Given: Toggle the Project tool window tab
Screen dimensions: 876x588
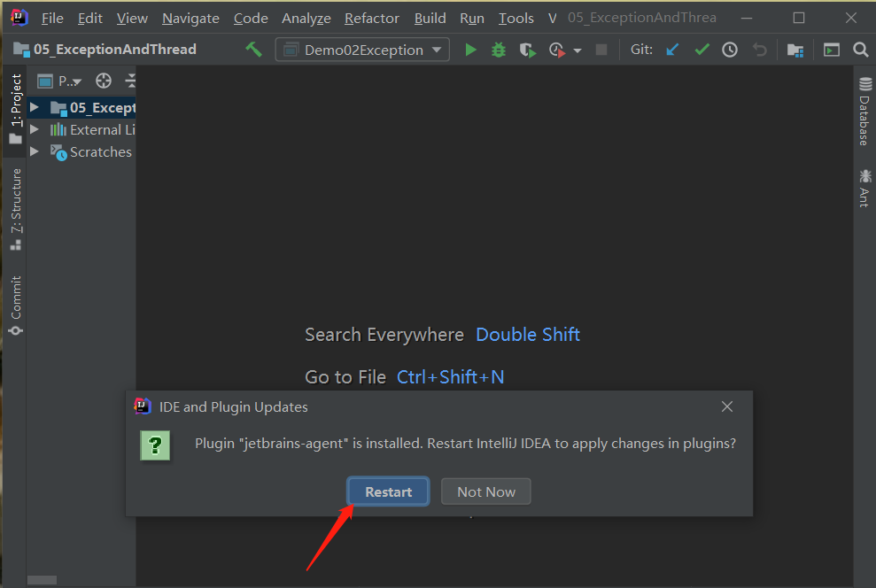Looking at the screenshot, I should point(16,109).
